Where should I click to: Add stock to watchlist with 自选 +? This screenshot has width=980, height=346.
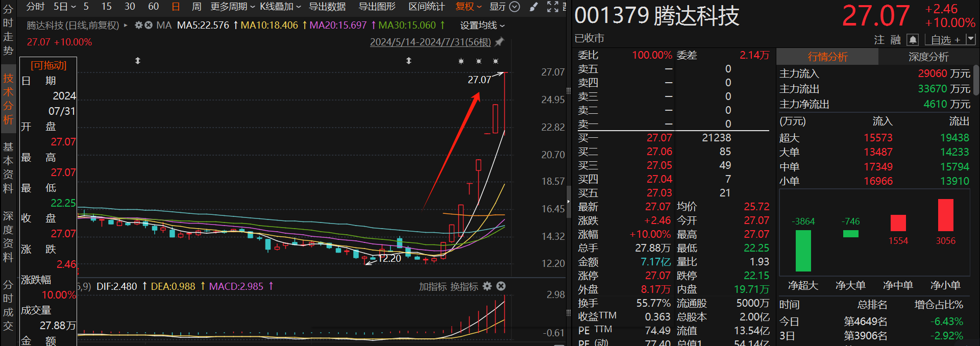point(945,40)
